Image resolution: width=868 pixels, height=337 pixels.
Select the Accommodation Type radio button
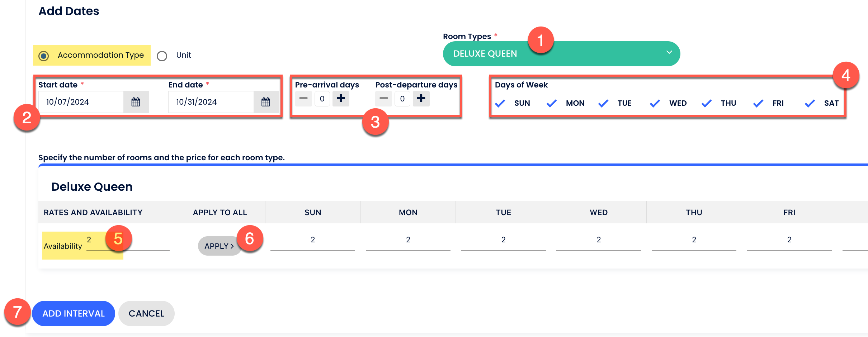[44, 56]
